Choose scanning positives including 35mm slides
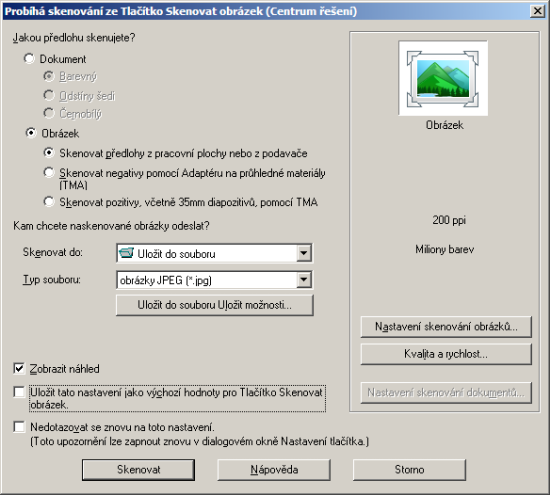Viewport: 550px width, 495px height. [x=49, y=202]
